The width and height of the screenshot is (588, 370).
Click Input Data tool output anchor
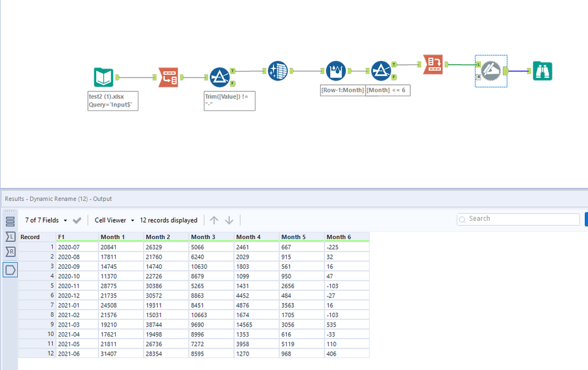tap(118, 77)
